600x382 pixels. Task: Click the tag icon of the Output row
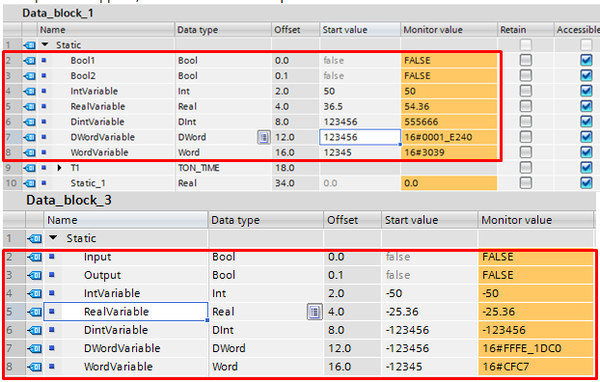35,275
